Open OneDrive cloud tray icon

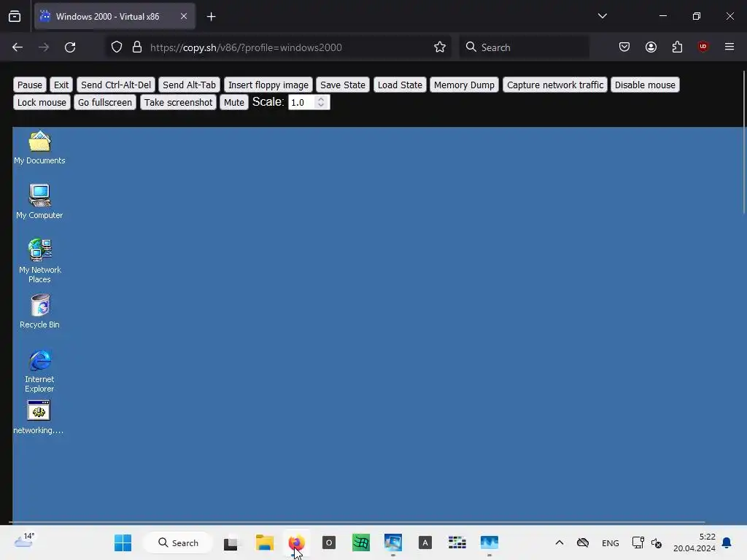(x=583, y=542)
